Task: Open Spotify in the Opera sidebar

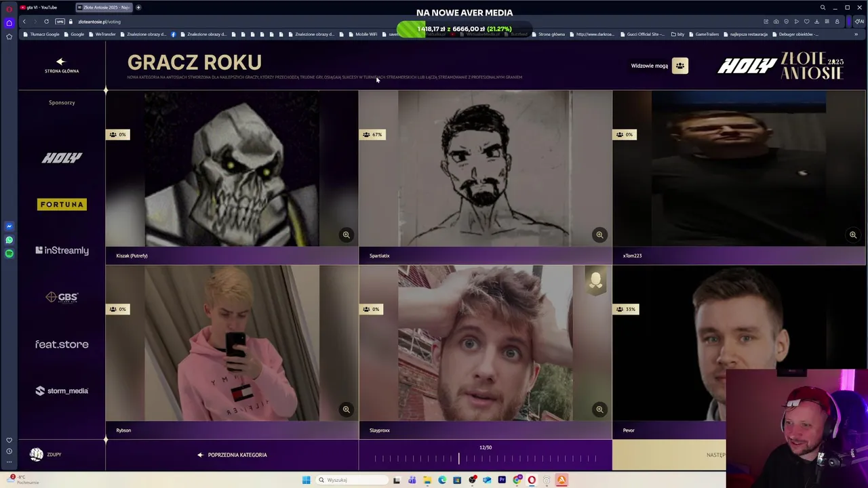Action: [x=9, y=253]
